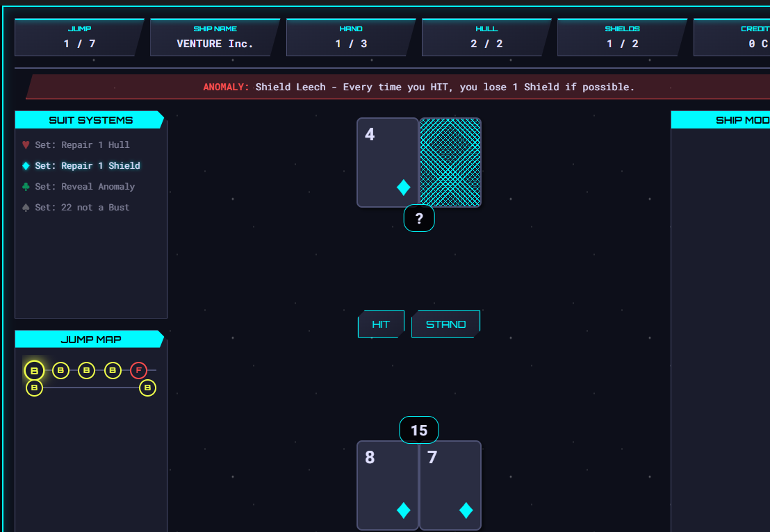
Task: Click player's 8 of diamonds card
Action: pyautogui.click(x=388, y=485)
